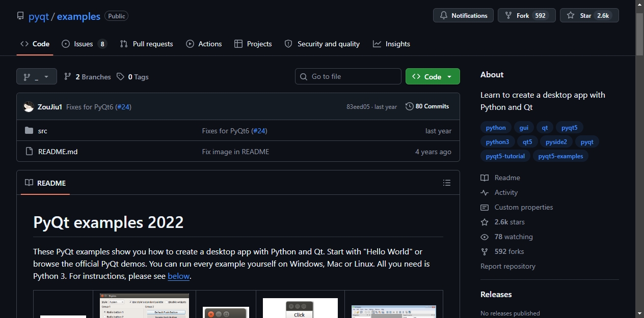Fork the repository using Fork button
The height and width of the screenshot is (318, 644).
527,15
